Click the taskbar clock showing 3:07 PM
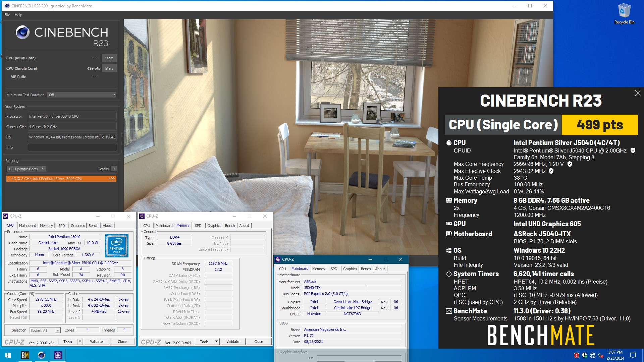 click(x=615, y=355)
